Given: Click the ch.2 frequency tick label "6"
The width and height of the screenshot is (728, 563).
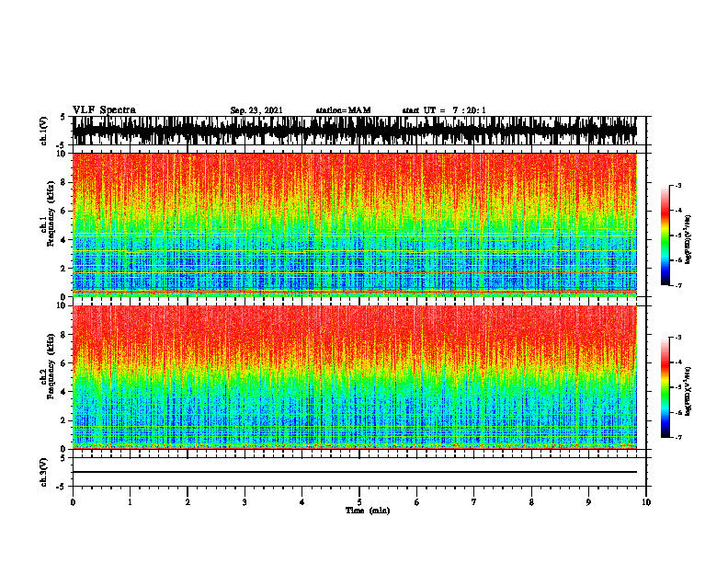Looking at the screenshot, I should (64, 363).
